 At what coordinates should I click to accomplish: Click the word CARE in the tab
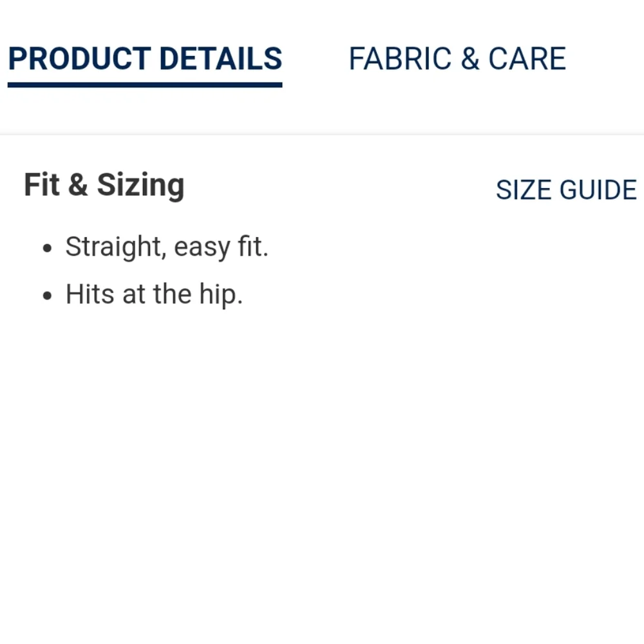click(527, 59)
